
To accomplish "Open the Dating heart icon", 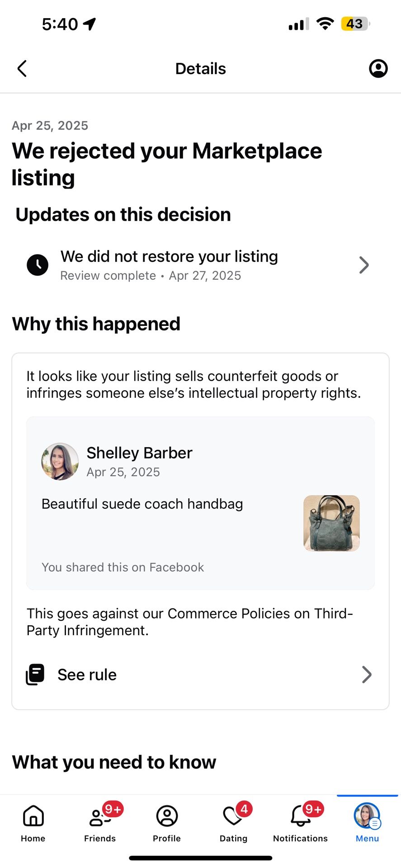I will click(233, 816).
